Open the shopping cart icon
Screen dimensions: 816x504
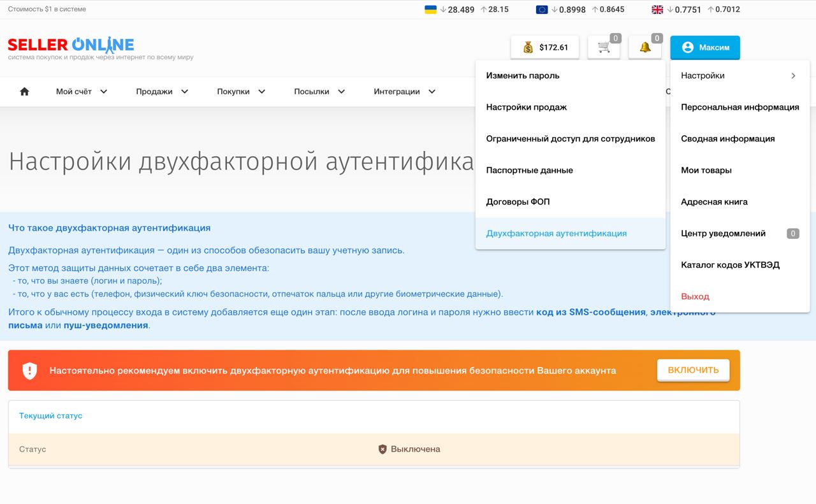(604, 47)
